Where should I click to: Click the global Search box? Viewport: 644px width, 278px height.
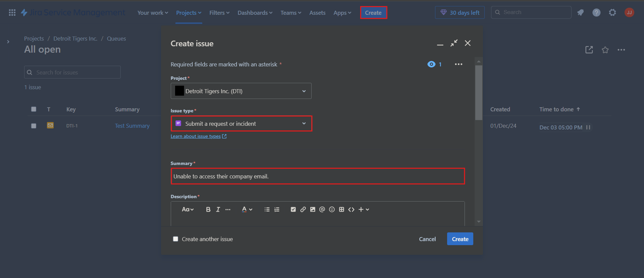coord(531,12)
